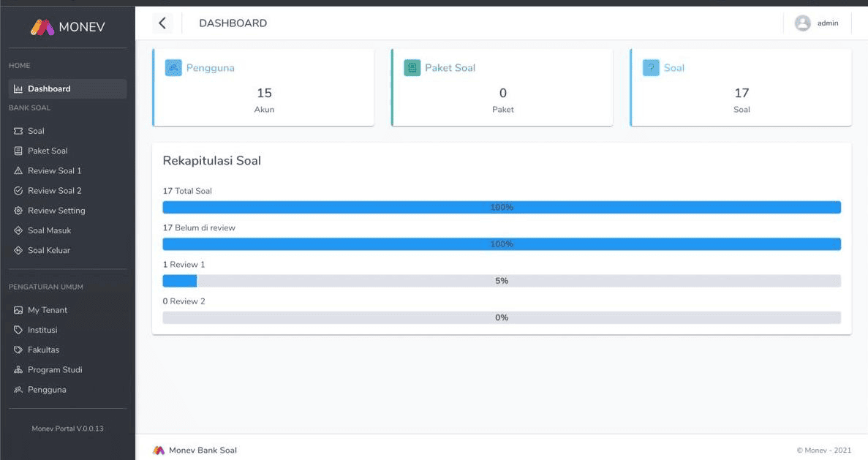Click the Soal question-mark card icon
Viewport: 868px width, 460px height.
(x=651, y=67)
